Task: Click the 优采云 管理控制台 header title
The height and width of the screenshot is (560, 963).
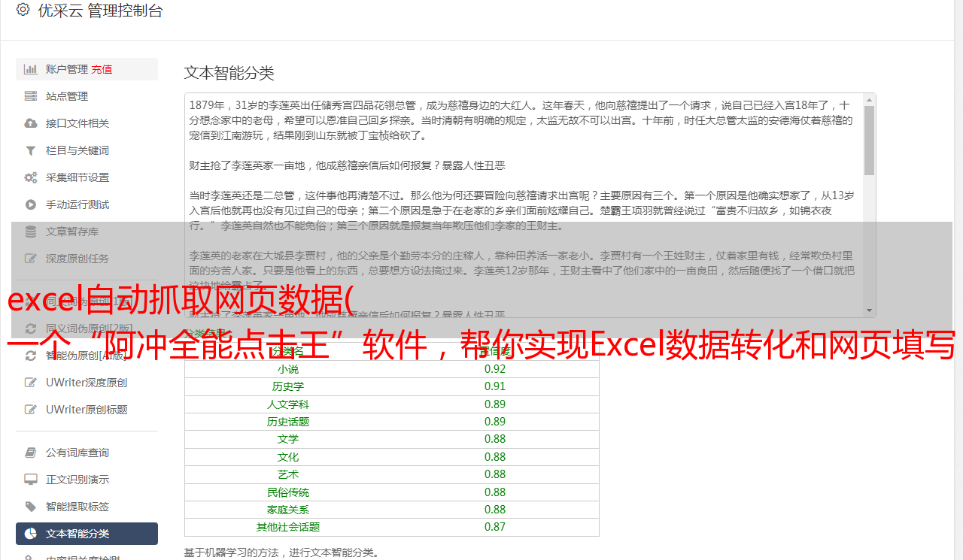Action: tap(100, 11)
